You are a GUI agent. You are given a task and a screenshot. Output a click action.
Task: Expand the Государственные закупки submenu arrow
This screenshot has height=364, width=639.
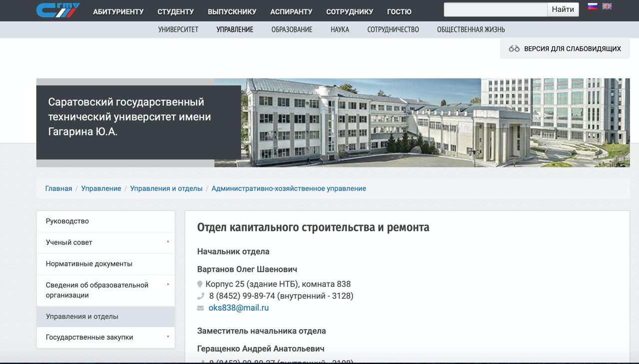tap(168, 337)
